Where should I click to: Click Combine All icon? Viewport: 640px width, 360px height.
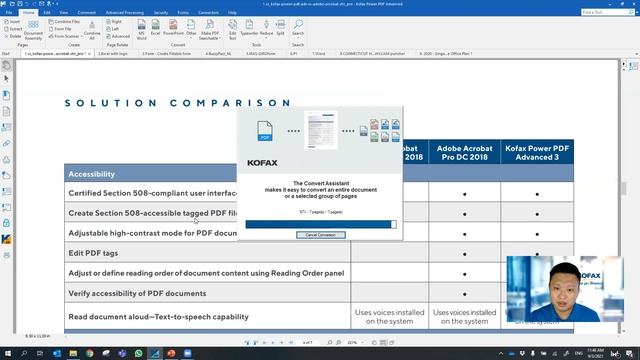92,30
